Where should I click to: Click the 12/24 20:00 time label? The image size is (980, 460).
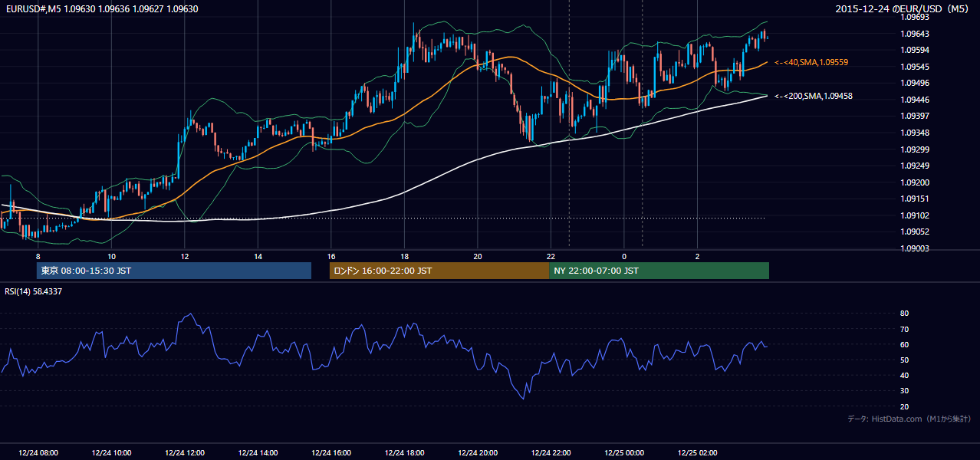click(x=478, y=453)
